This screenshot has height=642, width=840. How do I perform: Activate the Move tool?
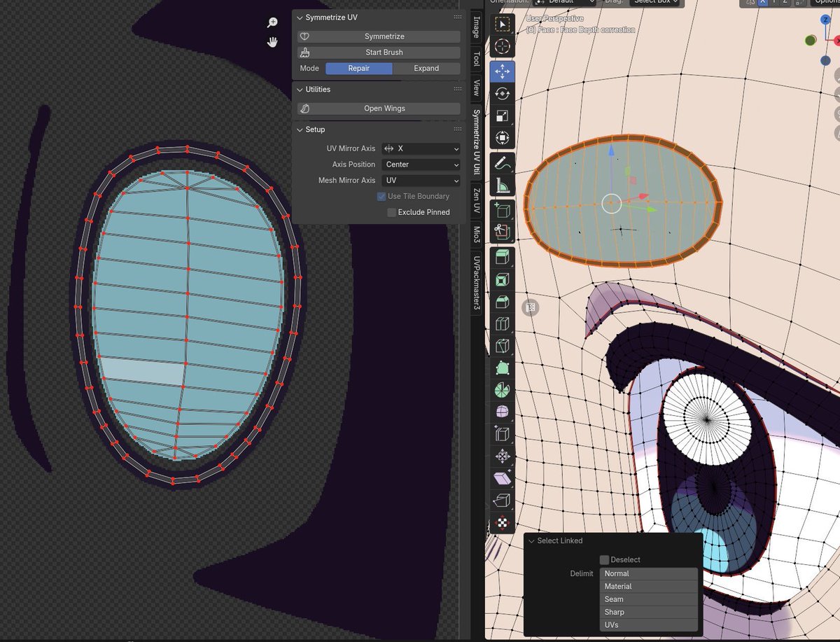[x=502, y=71]
